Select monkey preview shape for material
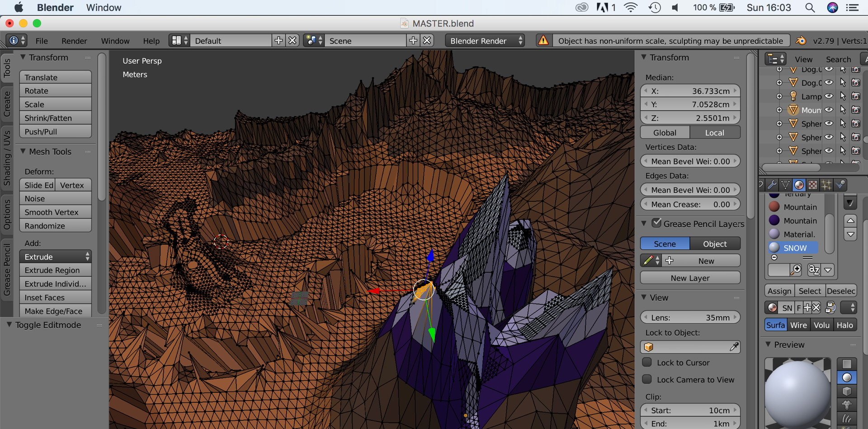Image resolution: width=868 pixels, height=429 pixels. coord(847,405)
